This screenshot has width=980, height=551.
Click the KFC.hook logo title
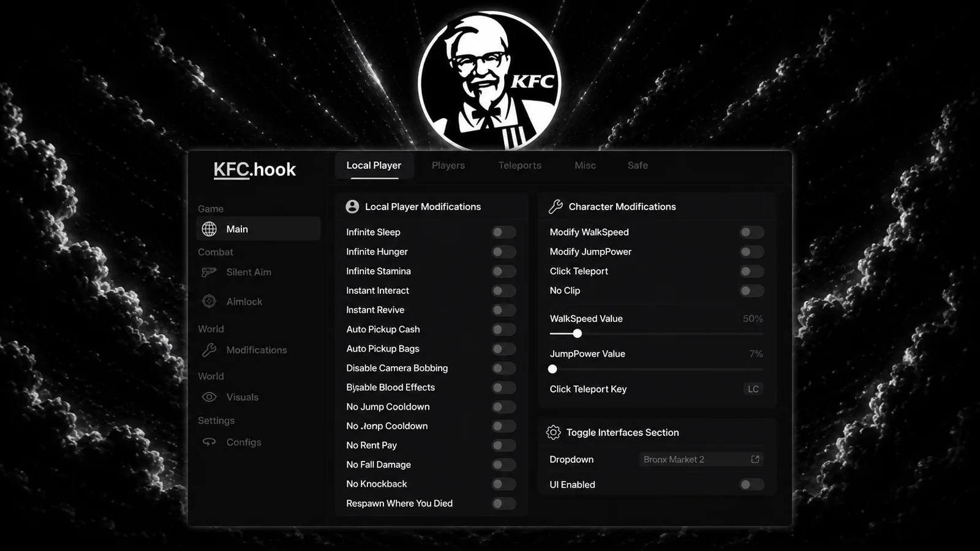(255, 170)
